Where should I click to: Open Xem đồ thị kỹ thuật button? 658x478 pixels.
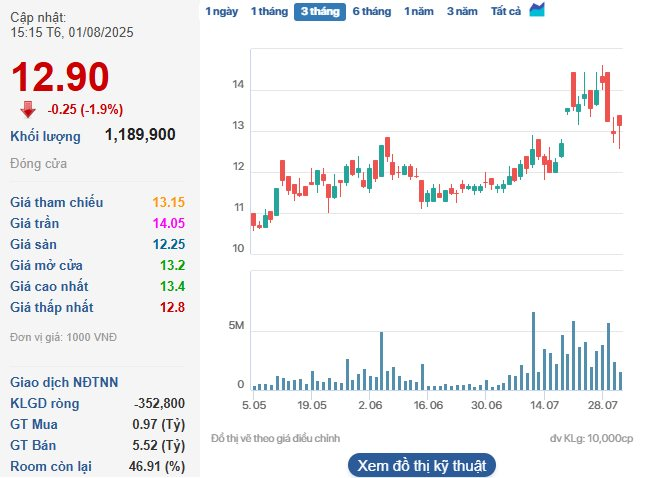(421, 465)
